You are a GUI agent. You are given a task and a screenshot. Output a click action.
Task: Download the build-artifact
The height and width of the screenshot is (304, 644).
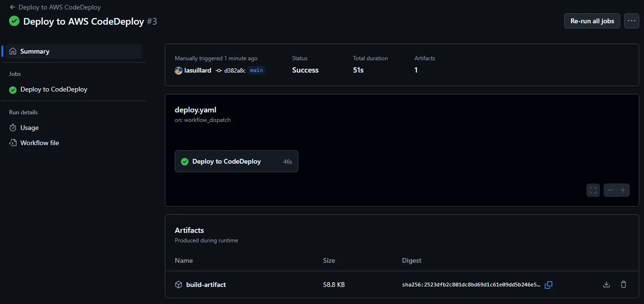point(606,284)
